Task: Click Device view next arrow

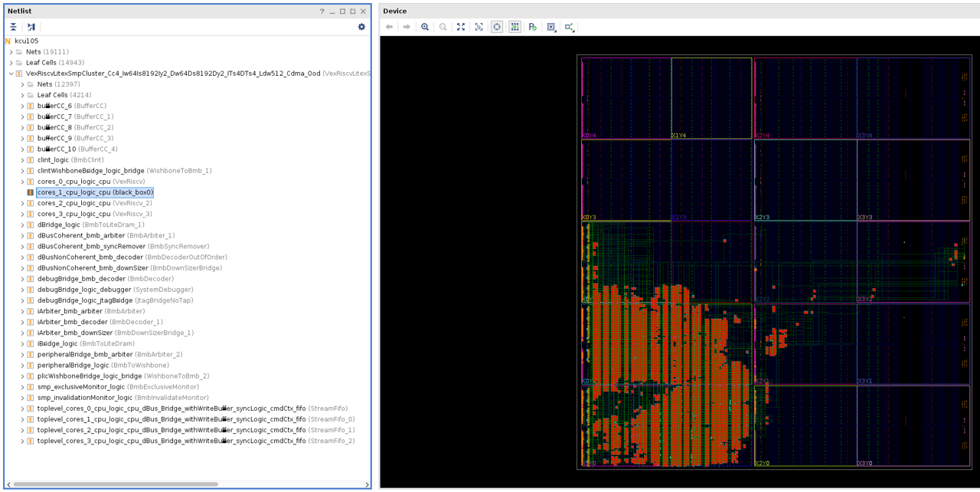Action: pyautogui.click(x=407, y=27)
